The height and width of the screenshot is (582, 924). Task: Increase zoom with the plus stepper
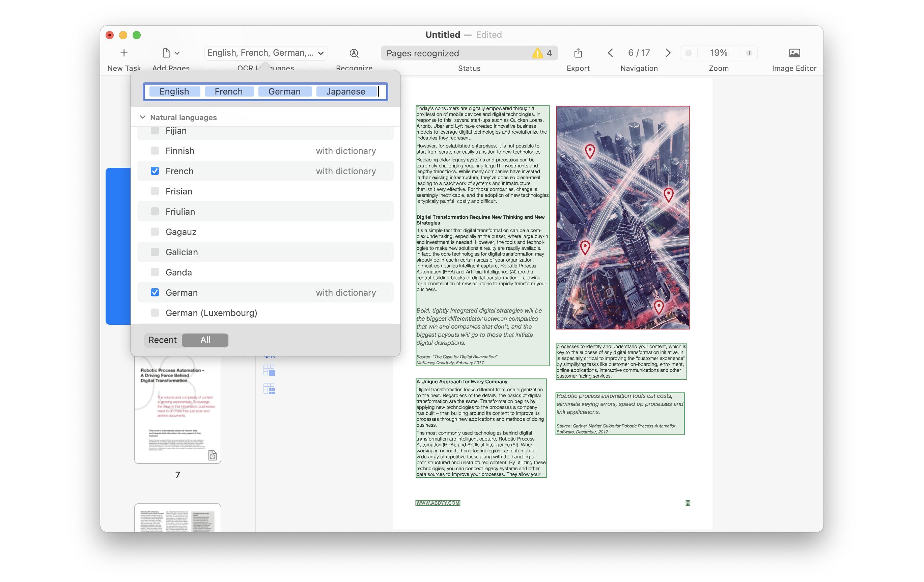coord(749,53)
